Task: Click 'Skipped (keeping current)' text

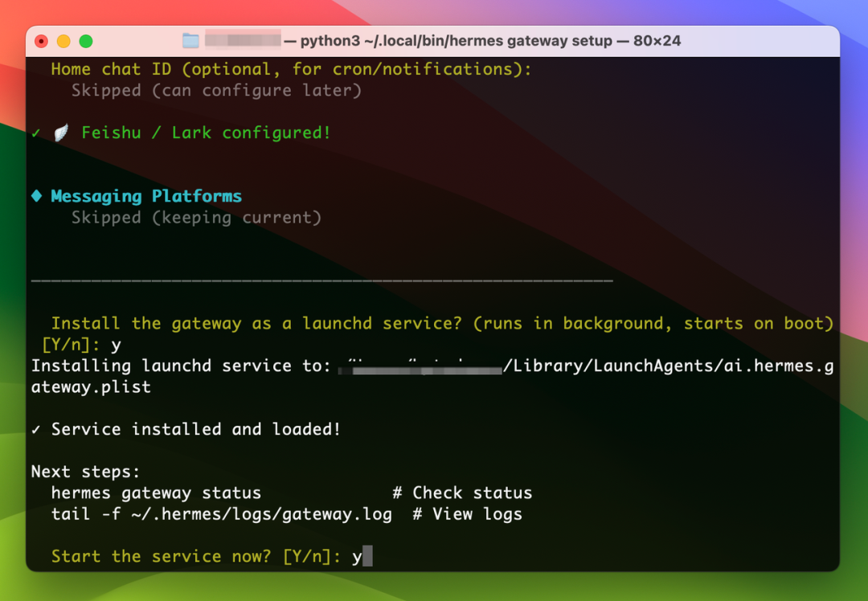Action: coord(197,218)
